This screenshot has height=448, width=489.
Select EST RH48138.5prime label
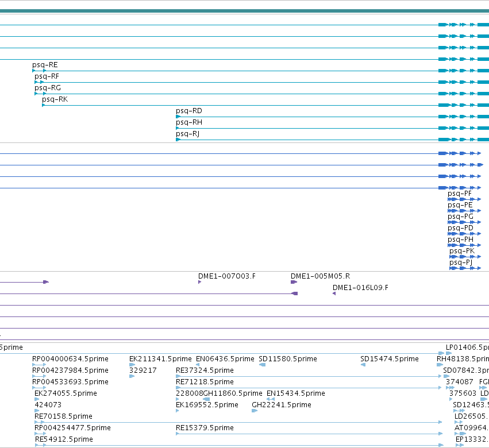(463, 359)
